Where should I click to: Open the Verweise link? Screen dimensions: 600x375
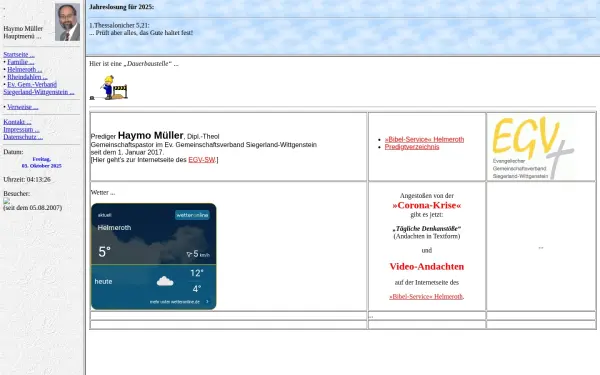click(x=23, y=107)
